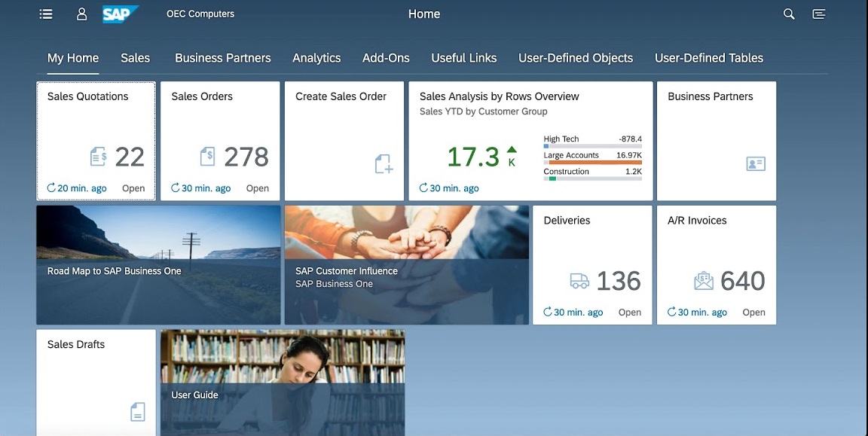Switch to the Sales tab
Screen dimensions: 868x436
[x=136, y=58]
